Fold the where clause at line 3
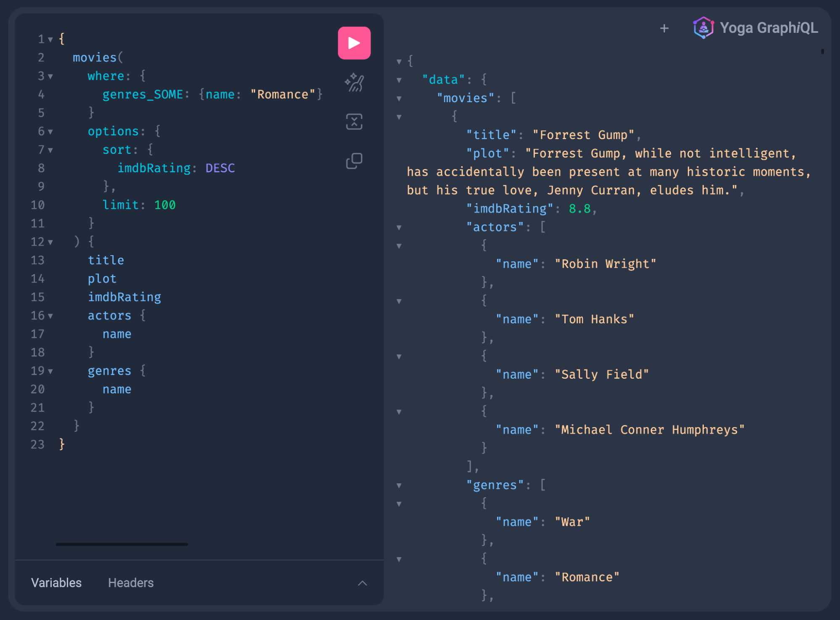Viewport: 840px width, 620px height. (50, 77)
